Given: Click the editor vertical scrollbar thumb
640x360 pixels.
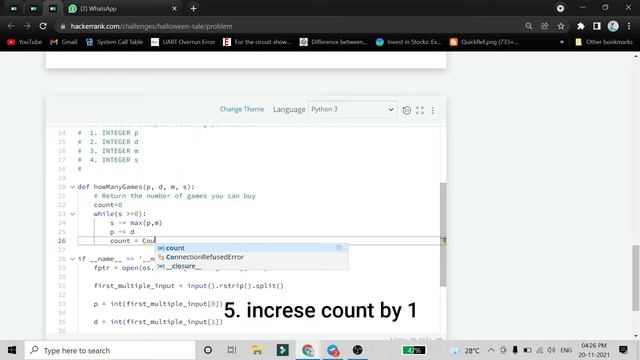Looking at the screenshot, I should coord(443,234).
